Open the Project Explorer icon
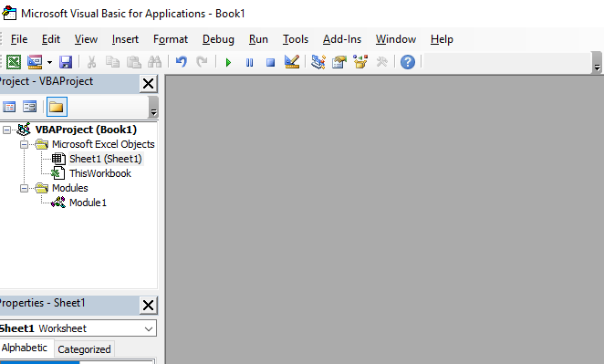The width and height of the screenshot is (604, 364). click(318, 62)
